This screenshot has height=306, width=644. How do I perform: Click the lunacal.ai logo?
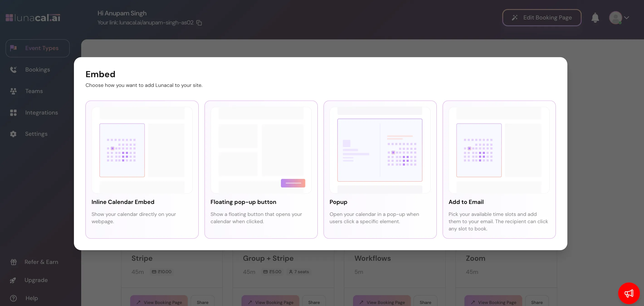point(33,18)
